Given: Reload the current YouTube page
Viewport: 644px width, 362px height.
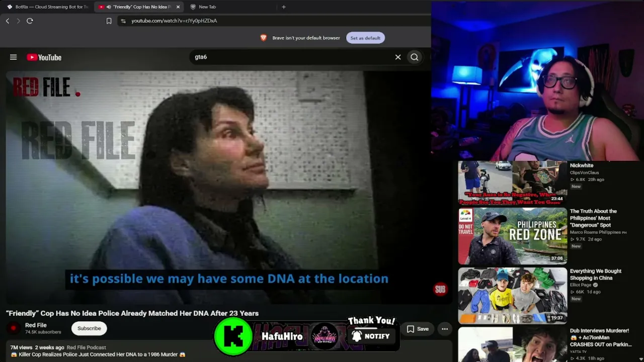Looking at the screenshot, I should click(x=30, y=21).
